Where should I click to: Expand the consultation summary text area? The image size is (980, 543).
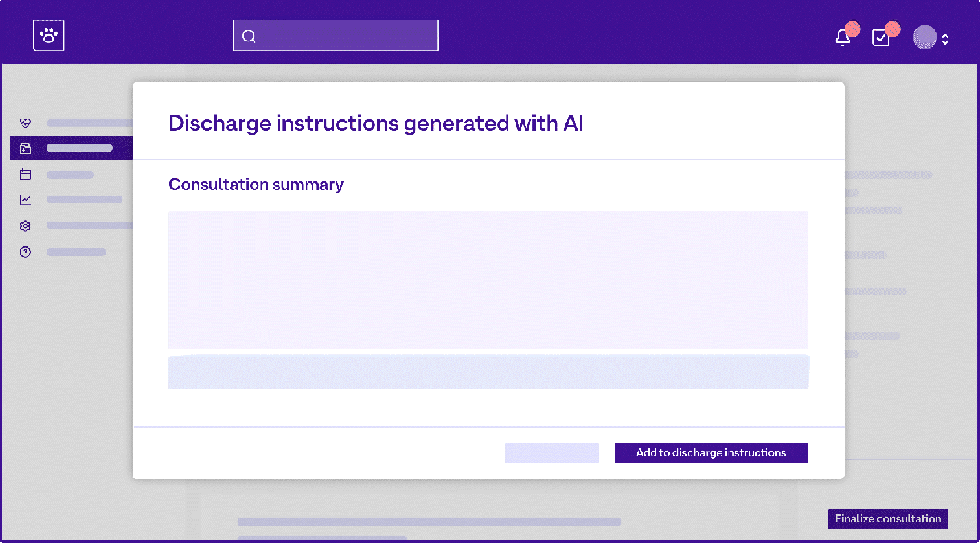point(488,280)
